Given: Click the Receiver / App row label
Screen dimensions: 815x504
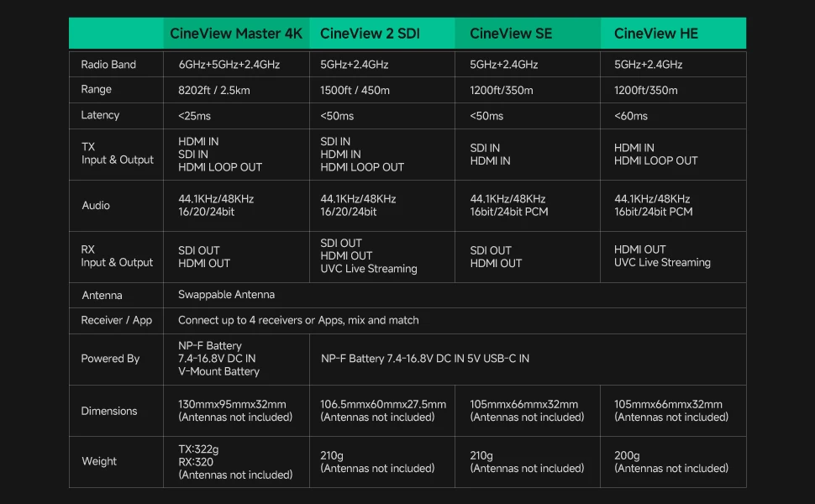Looking at the screenshot, I should (x=117, y=320).
